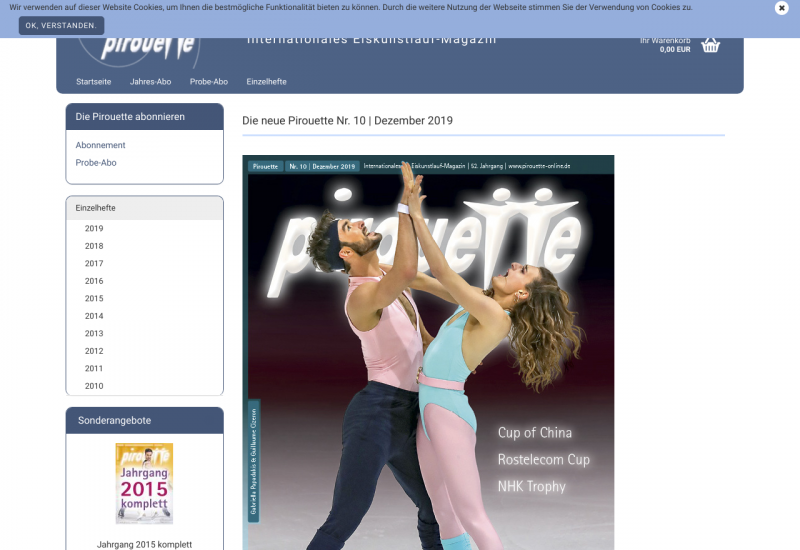800x550 pixels.
Task: Go to Startseite in navigation
Action: [x=94, y=82]
